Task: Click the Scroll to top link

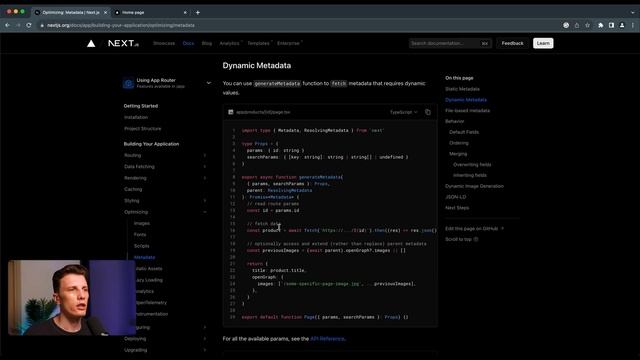Action: click(461, 239)
